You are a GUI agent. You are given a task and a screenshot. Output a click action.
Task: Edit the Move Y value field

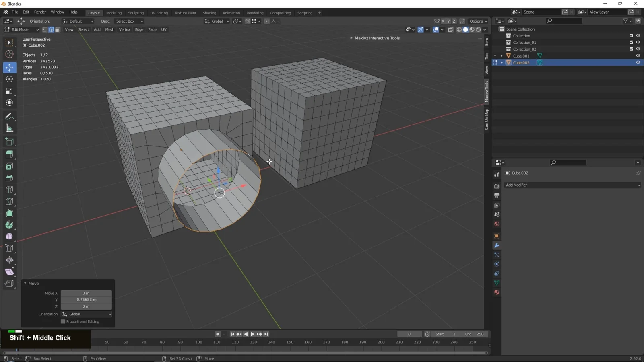point(86,300)
